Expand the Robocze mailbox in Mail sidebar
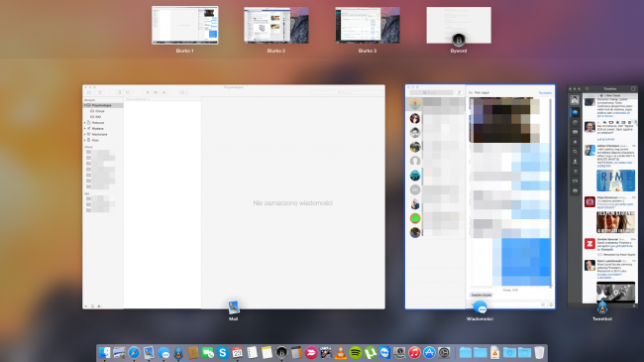Image resolution: width=644 pixels, height=362 pixels. tap(85, 123)
